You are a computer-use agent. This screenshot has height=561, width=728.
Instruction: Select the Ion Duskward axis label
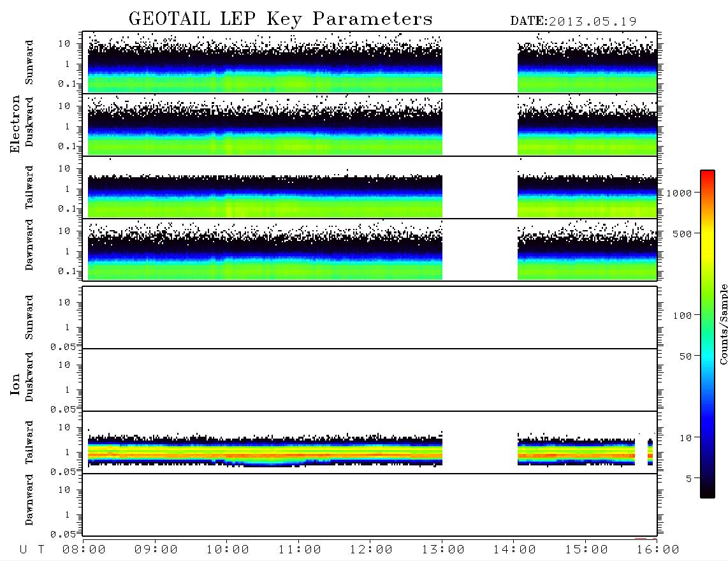(x=29, y=377)
